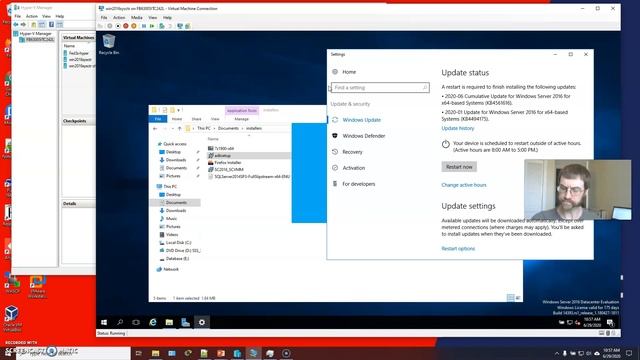Select Local Disk (C:) in the Explorer tree
This screenshot has width=640, height=360.
pyautogui.click(x=178, y=242)
